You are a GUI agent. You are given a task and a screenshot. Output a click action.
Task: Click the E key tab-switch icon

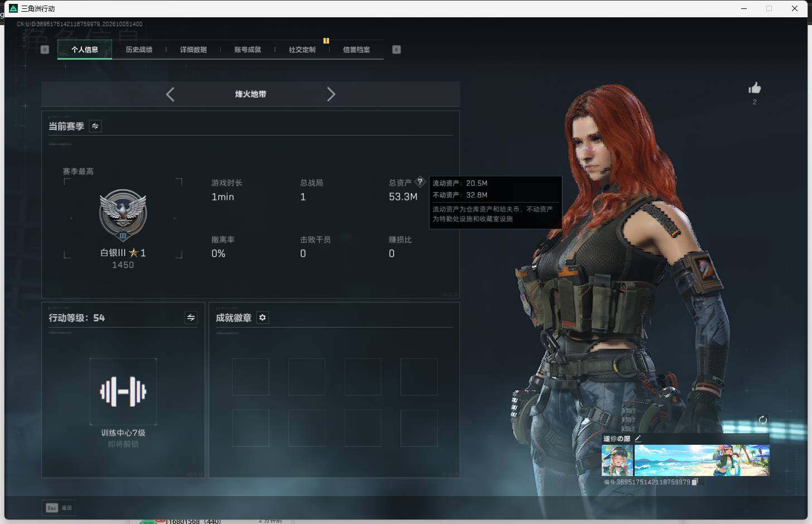click(397, 50)
